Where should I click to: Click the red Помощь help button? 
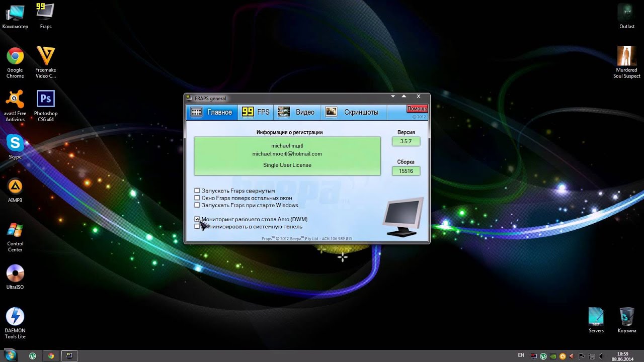(417, 109)
